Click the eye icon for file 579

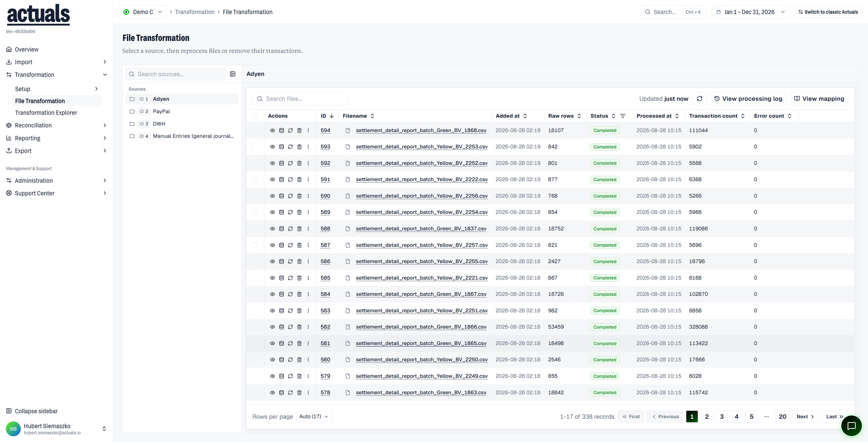(273, 376)
